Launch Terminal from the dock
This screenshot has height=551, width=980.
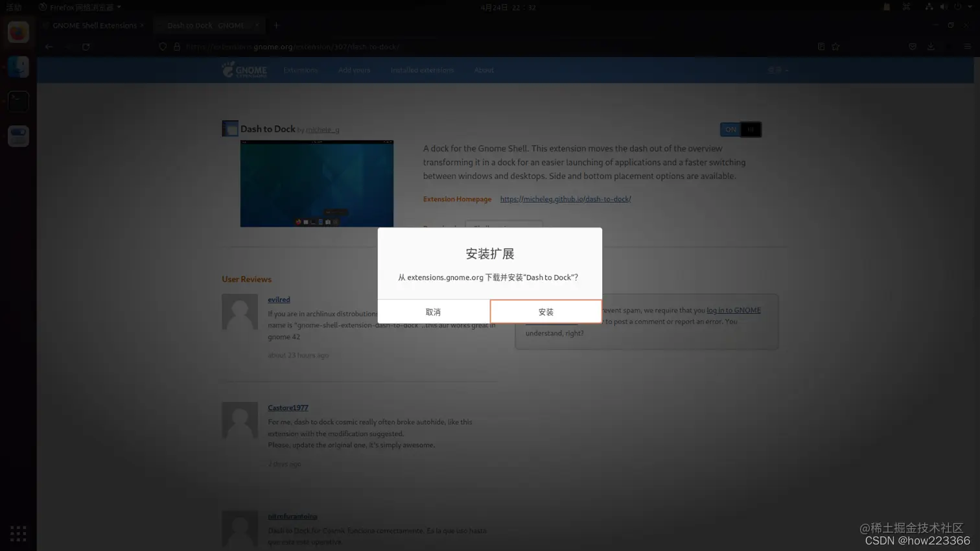tap(18, 102)
